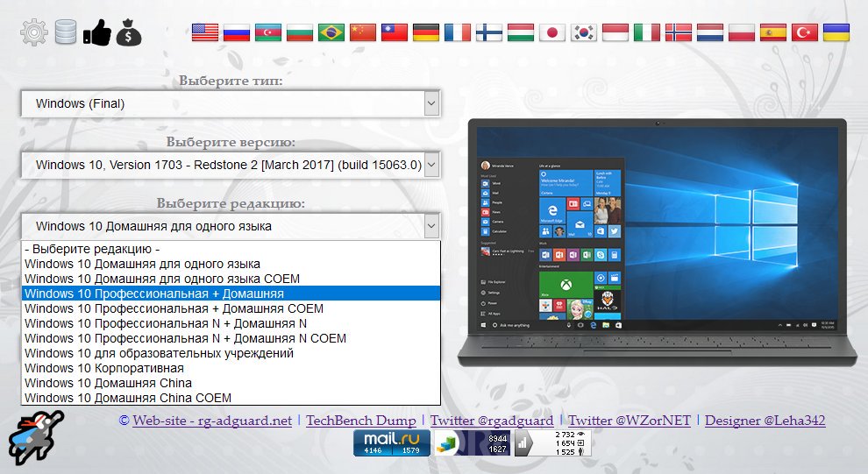Switch language with the United States flag
The width and height of the screenshot is (868, 474).
(x=205, y=32)
